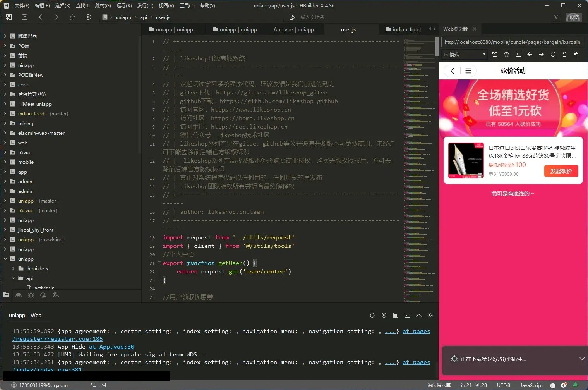Open browser devtools console icon
Screen dimensions: 588x390
[518, 55]
